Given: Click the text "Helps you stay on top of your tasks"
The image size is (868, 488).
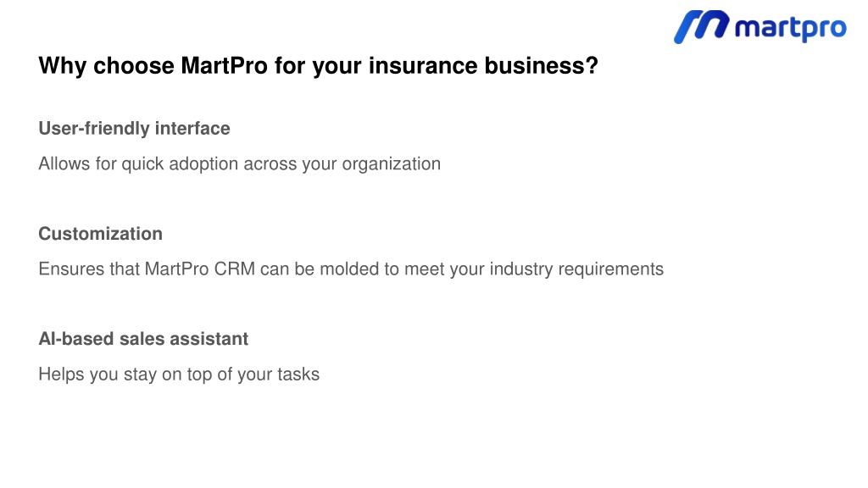Looking at the screenshot, I should [x=179, y=374].
